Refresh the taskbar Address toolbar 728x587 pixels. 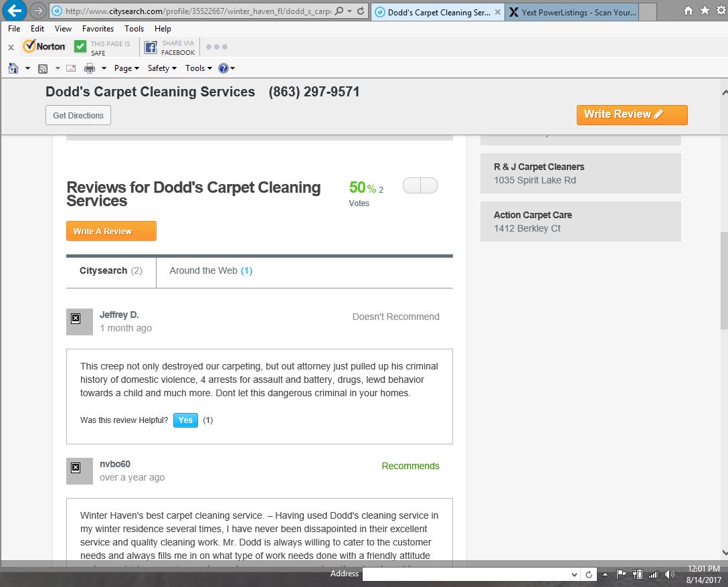pos(589,574)
